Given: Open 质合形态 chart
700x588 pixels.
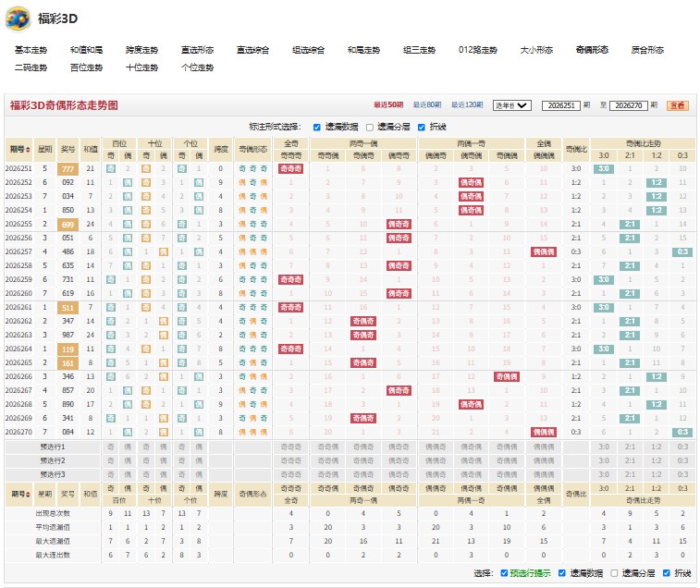Looking at the screenshot, I should click(647, 50).
